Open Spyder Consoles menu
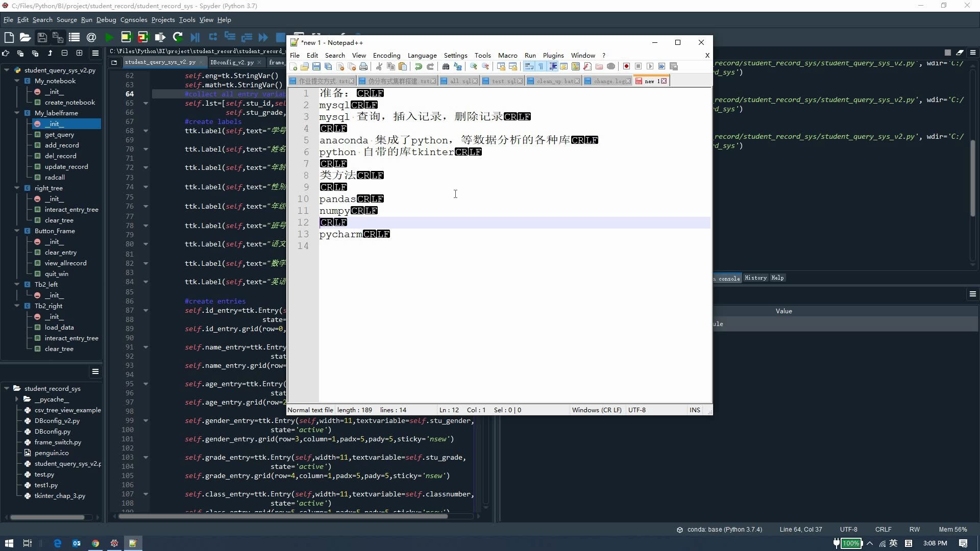 pos(134,20)
